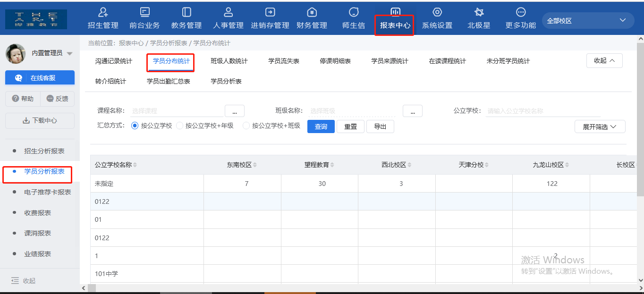The image size is (644, 294).
Task: Switch to 未分班学员统计 tab
Action: (x=508, y=61)
